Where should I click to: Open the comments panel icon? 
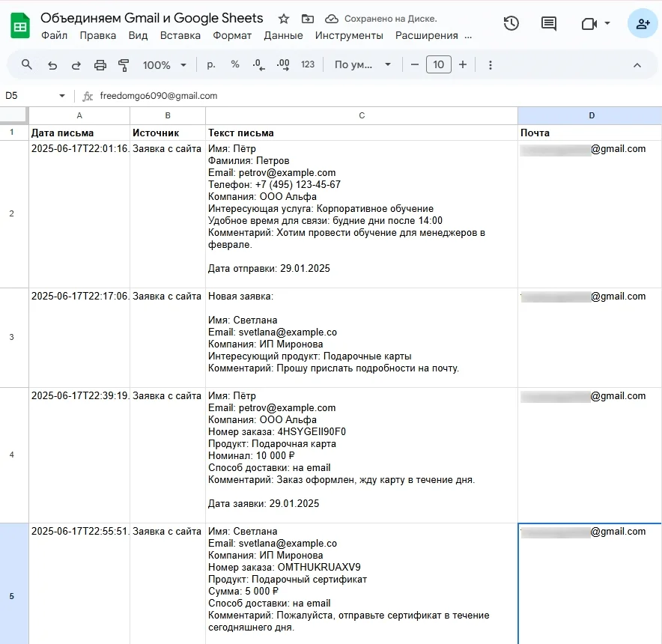(549, 23)
